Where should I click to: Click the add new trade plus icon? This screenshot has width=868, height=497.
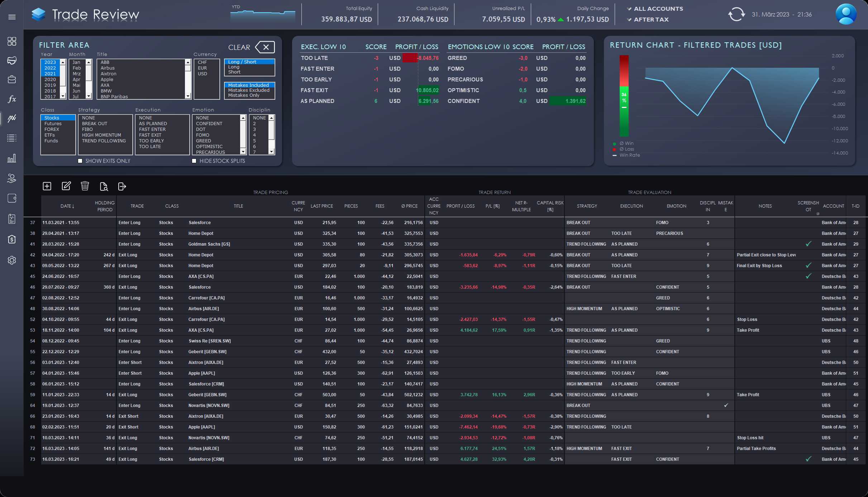click(x=47, y=186)
